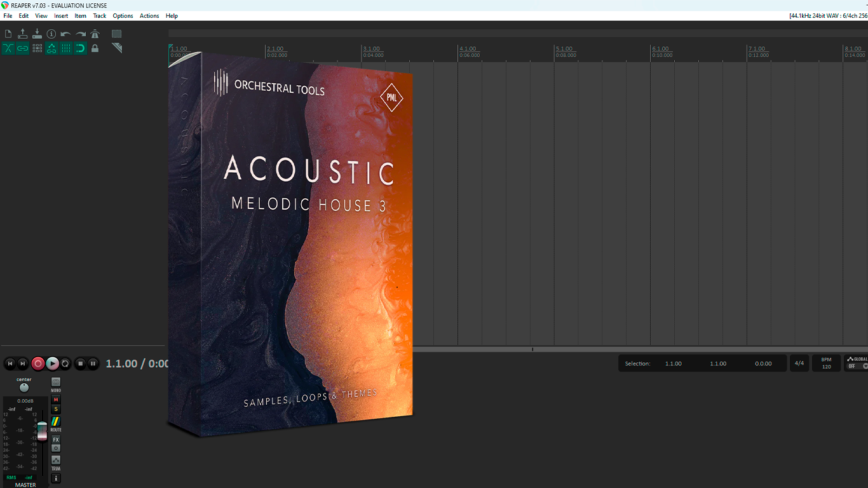Open master track envelope Trim button
Viewport: 868px width, 488px height.
tap(56, 460)
